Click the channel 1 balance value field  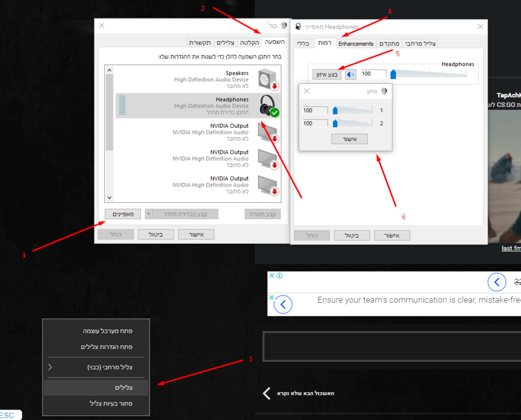point(315,110)
